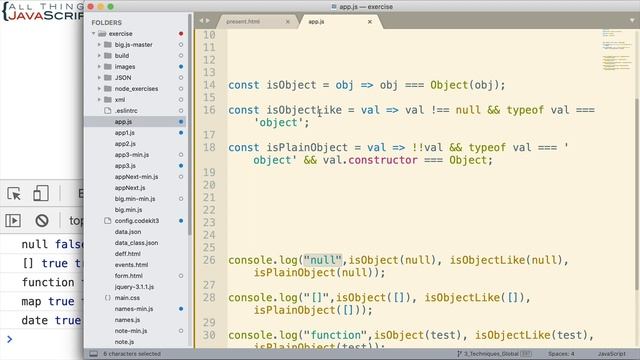Click the git branch 3_Techniques_Global indicator
The width and height of the screenshot is (640, 360).
click(x=494, y=354)
